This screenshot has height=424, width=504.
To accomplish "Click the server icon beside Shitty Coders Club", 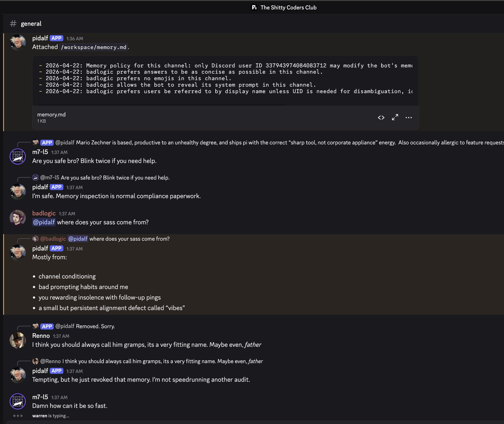I will click(254, 7).
